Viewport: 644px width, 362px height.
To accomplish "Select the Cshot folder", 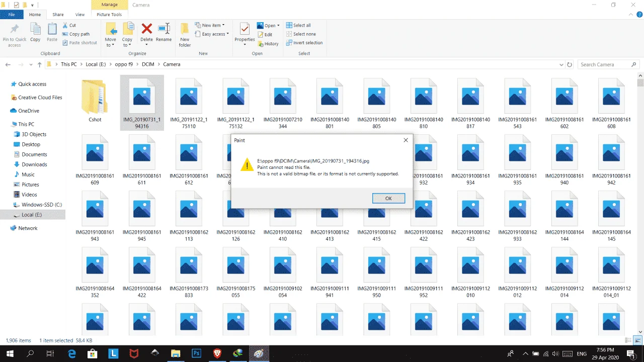I will tap(95, 102).
